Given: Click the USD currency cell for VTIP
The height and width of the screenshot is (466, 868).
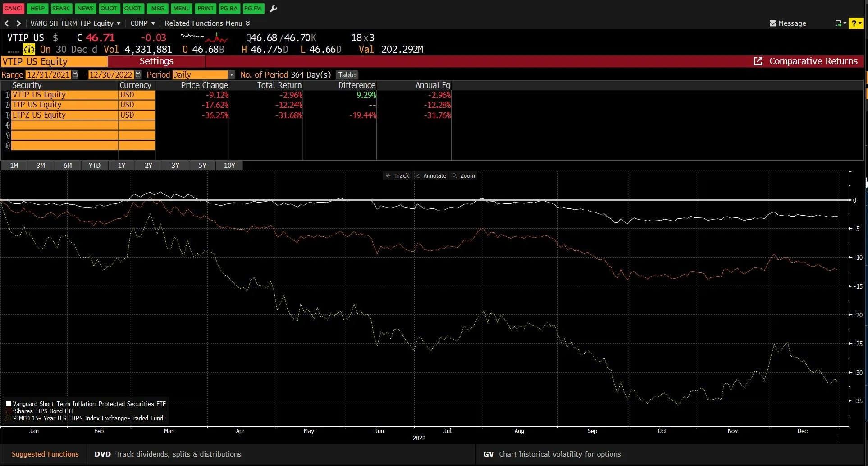Looking at the screenshot, I should pos(137,95).
